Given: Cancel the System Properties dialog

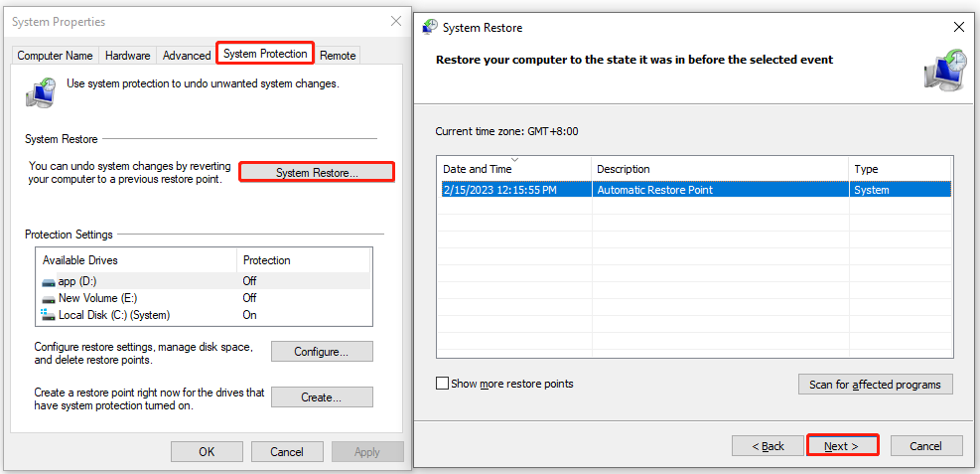Looking at the screenshot, I should tap(287, 451).
